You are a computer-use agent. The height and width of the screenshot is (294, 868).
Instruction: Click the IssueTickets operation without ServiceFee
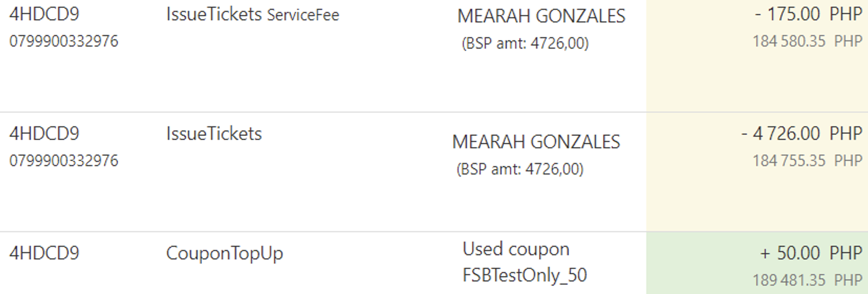point(214,134)
